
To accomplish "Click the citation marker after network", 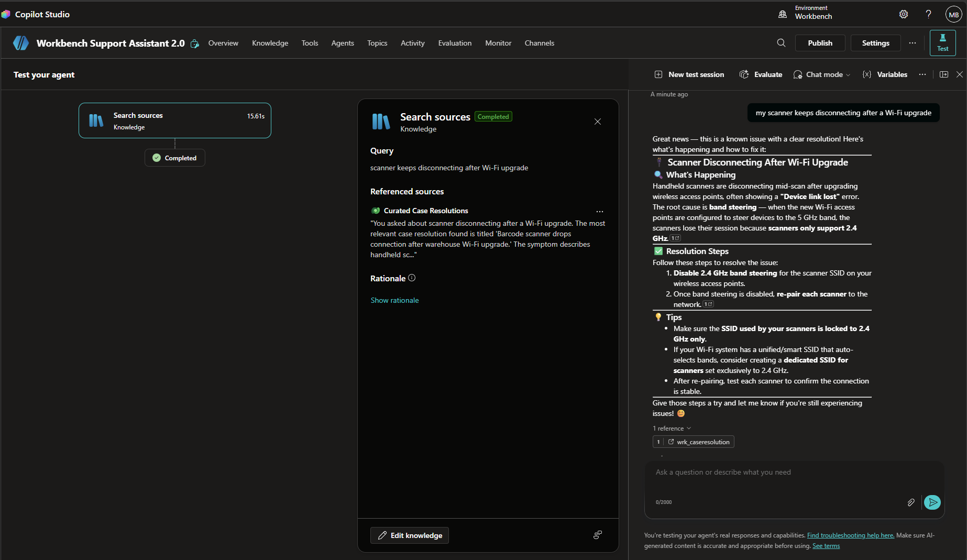I will point(709,304).
